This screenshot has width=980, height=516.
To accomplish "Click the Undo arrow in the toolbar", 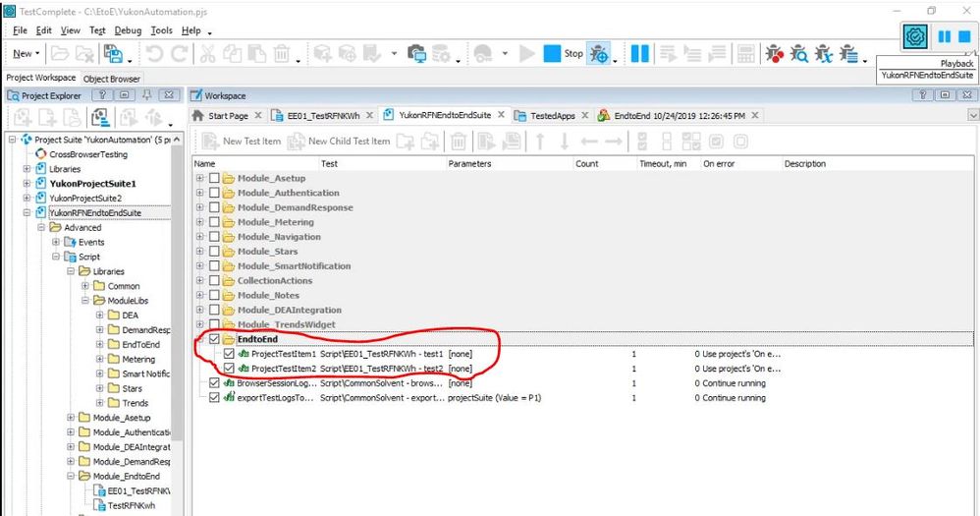I will pos(154,53).
